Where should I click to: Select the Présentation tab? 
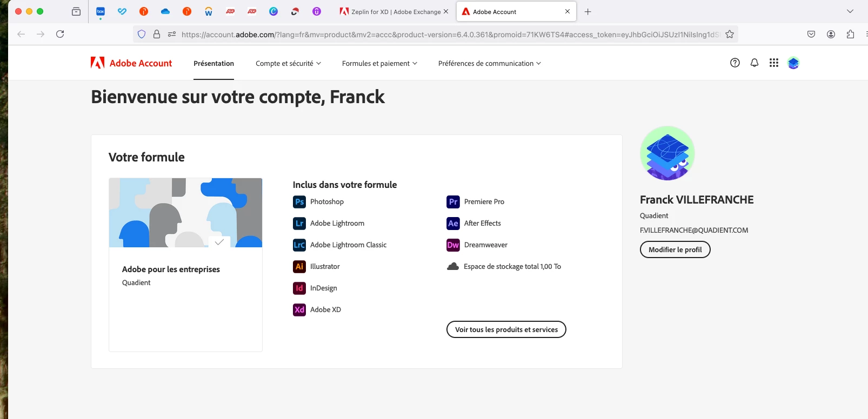click(214, 63)
